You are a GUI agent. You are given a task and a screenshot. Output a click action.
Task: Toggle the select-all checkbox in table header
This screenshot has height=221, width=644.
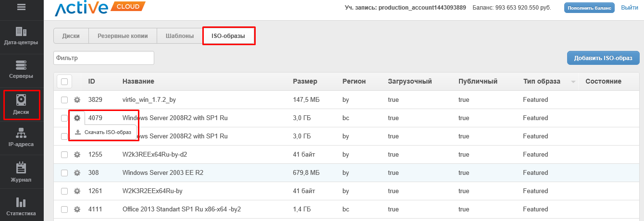(x=64, y=81)
